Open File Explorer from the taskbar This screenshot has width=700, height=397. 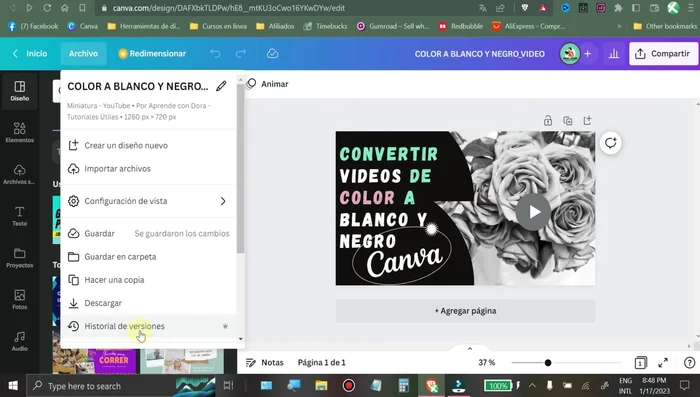coord(321,385)
